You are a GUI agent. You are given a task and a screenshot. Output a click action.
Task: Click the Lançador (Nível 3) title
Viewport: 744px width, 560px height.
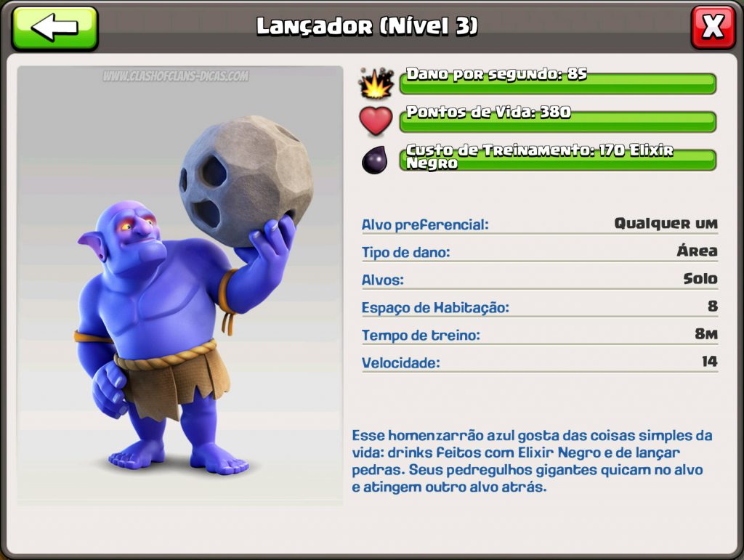[367, 26]
